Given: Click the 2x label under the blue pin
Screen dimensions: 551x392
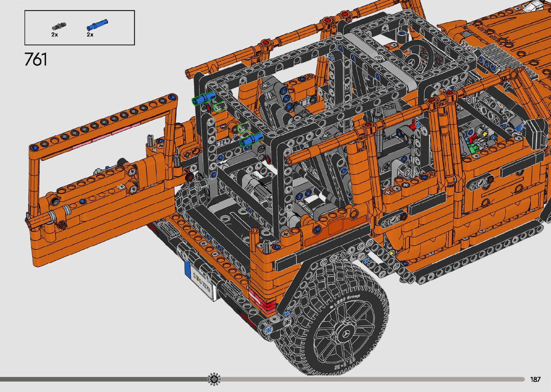Looking at the screenshot, I should (90, 35).
